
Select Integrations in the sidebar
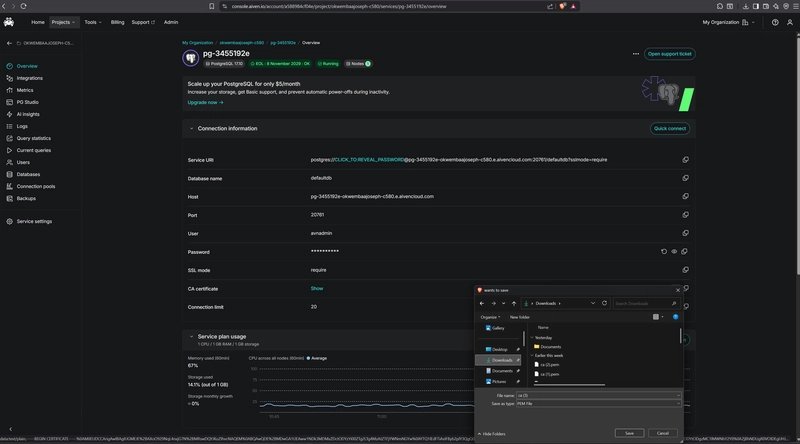(x=30, y=78)
